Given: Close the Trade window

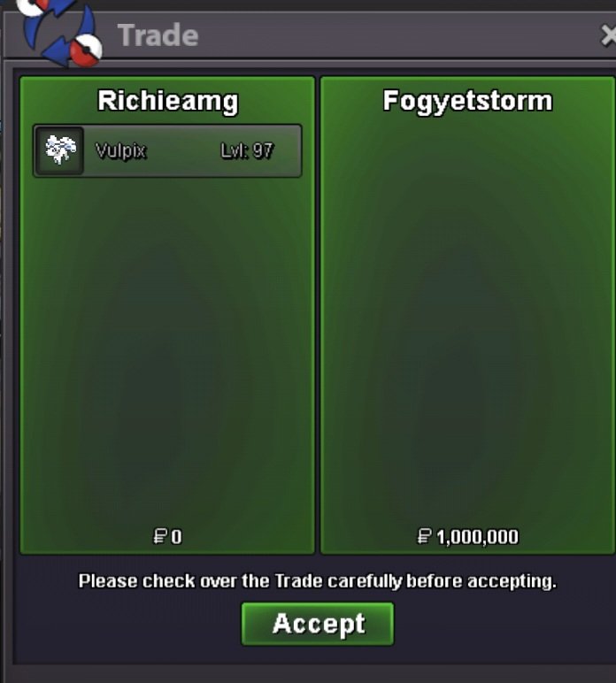Looking at the screenshot, I should (x=609, y=35).
